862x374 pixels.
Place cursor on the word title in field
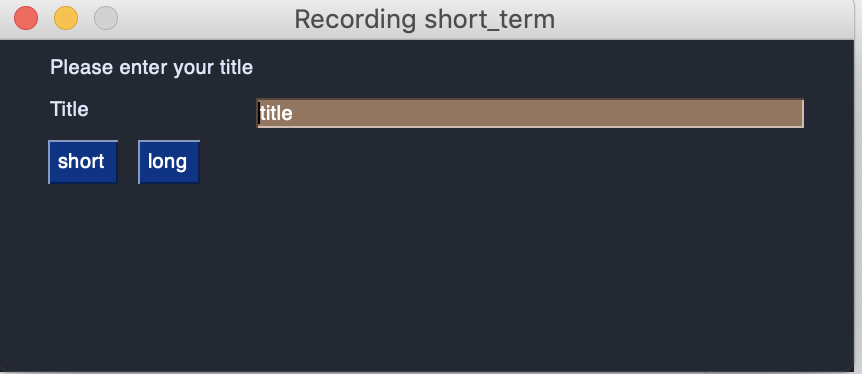coord(276,113)
